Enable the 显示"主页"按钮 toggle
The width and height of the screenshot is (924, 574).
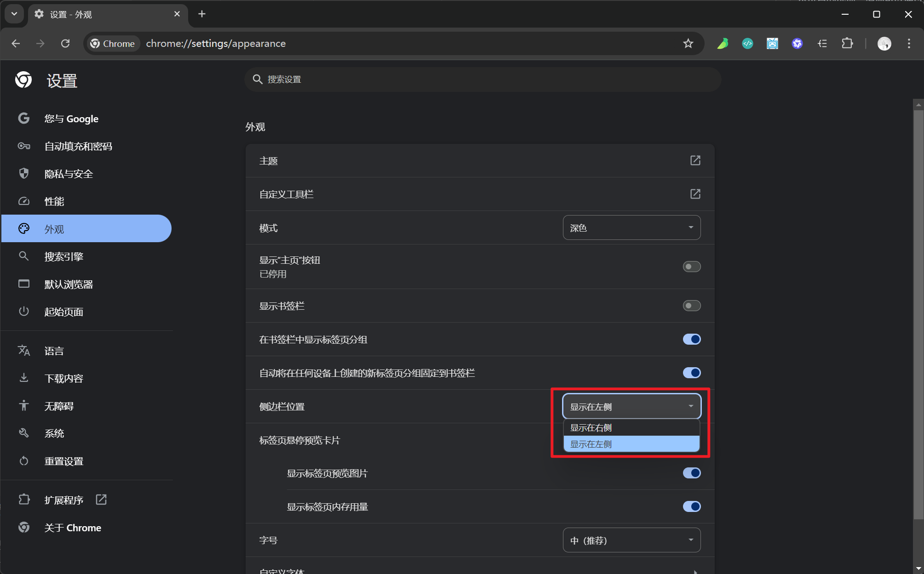tap(691, 267)
